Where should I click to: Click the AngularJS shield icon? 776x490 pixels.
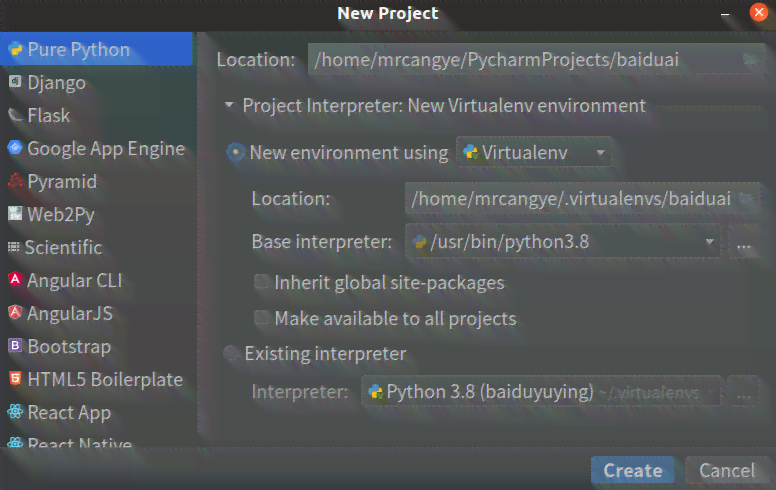(15, 312)
